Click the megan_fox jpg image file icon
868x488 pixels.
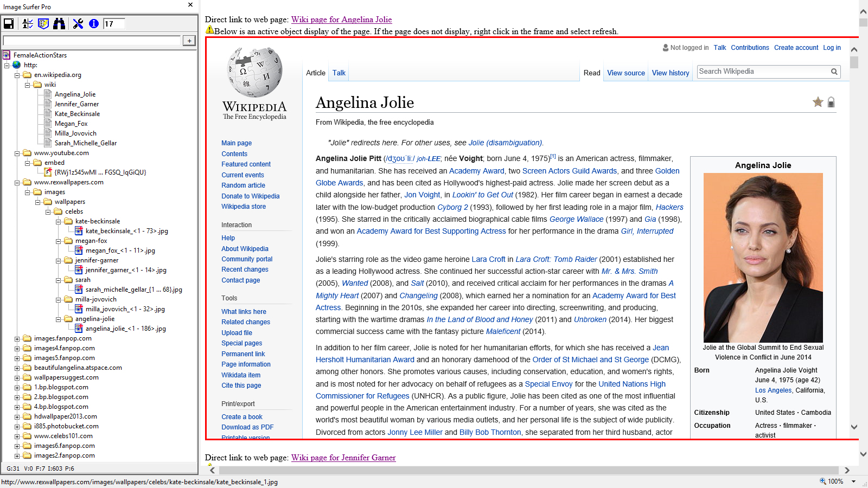point(79,251)
